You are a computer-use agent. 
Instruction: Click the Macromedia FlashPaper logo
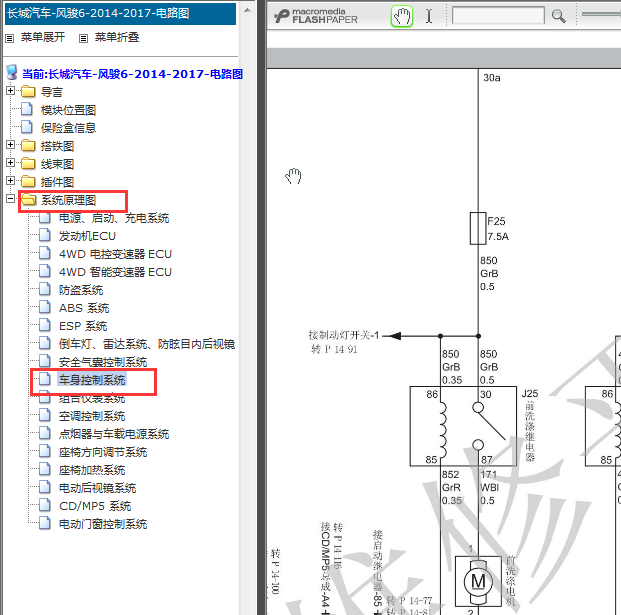tap(316, 16)
